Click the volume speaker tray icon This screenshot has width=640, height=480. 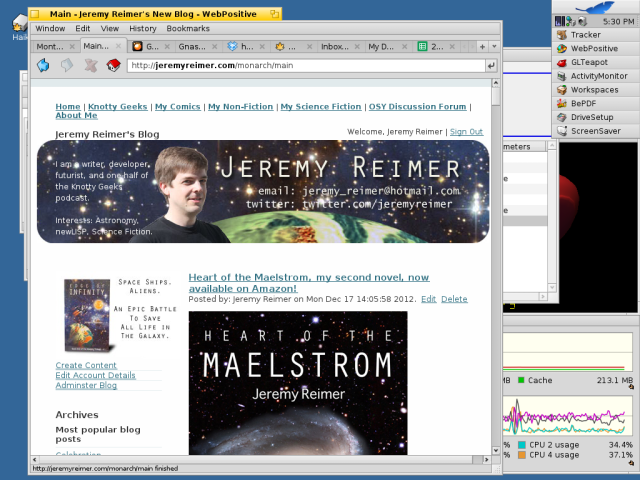tap(582, 21)
